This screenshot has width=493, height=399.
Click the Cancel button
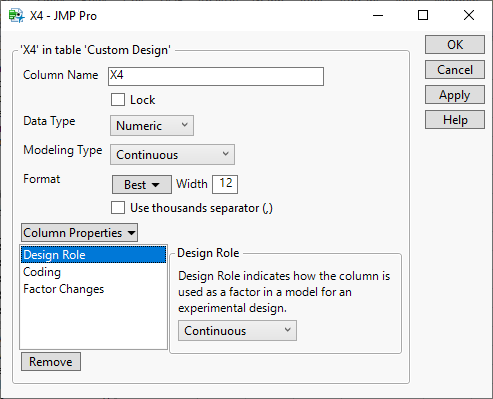(455, 70)
